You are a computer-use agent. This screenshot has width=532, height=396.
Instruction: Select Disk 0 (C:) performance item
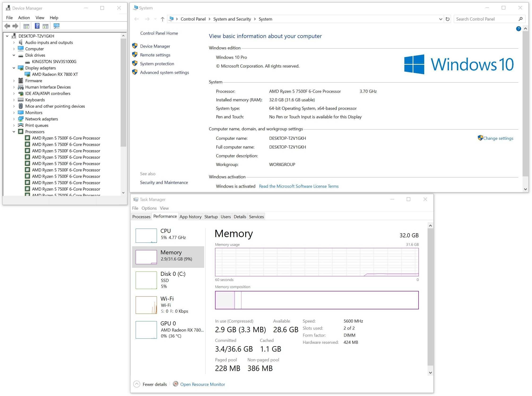pos(168,280)
